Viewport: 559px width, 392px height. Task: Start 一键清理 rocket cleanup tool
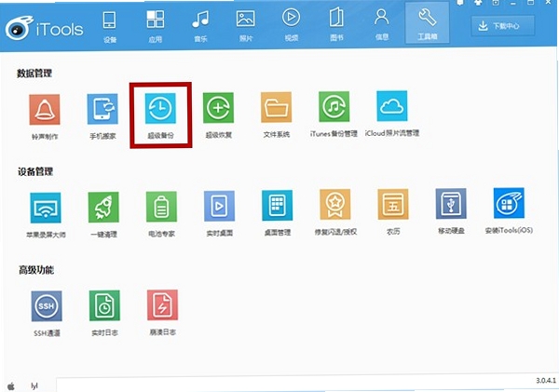click(103, 207)
